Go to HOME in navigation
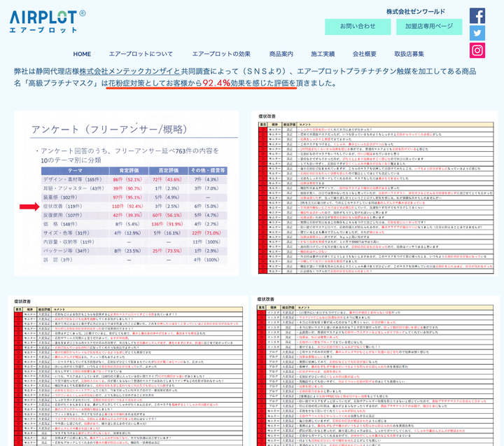Image resolution: width=504 pixels, height=446 pixels. pos(82,54)
